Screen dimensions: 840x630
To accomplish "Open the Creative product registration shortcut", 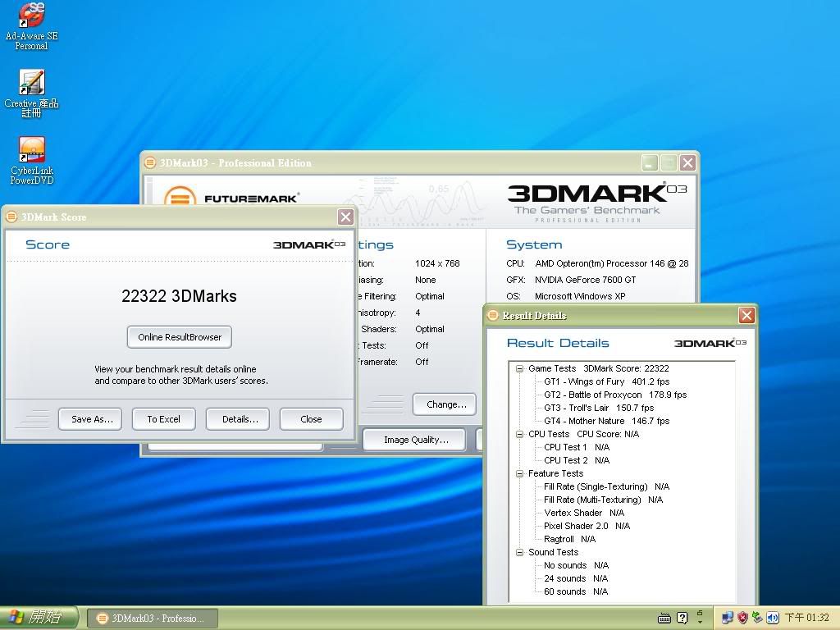I will [x=31, y=83].
